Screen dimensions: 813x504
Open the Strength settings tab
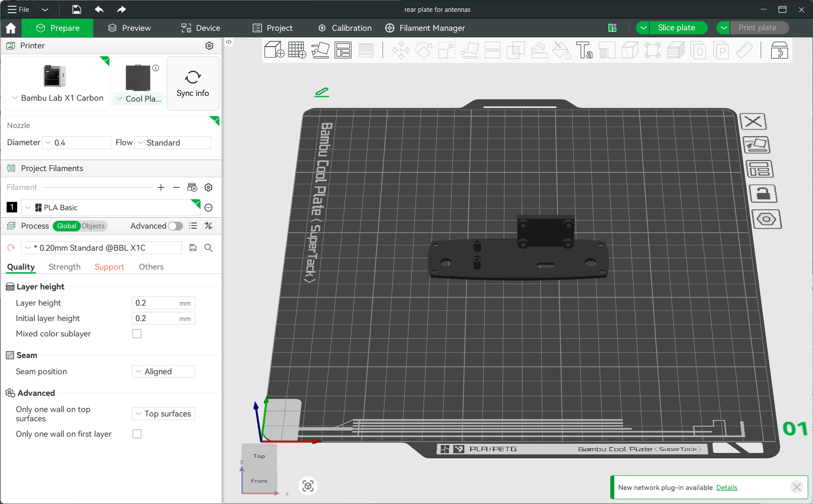pyautogui.click(x=65, y=267)
